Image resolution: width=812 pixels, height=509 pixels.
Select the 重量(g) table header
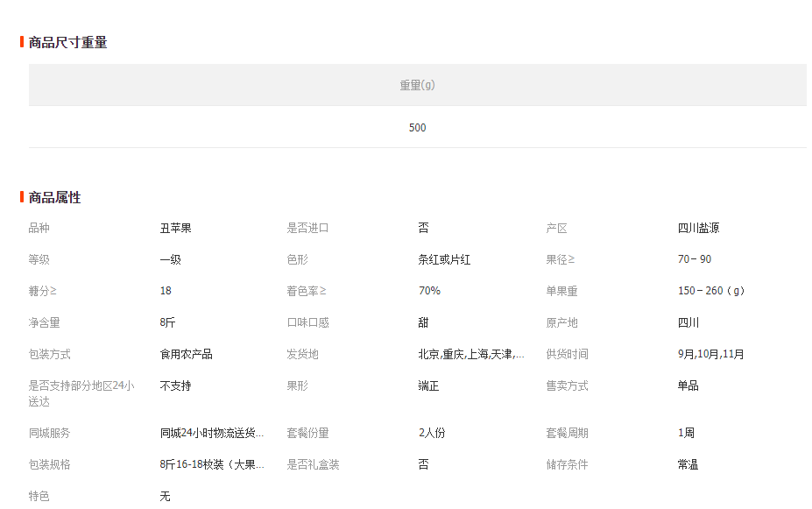point(417,85)
